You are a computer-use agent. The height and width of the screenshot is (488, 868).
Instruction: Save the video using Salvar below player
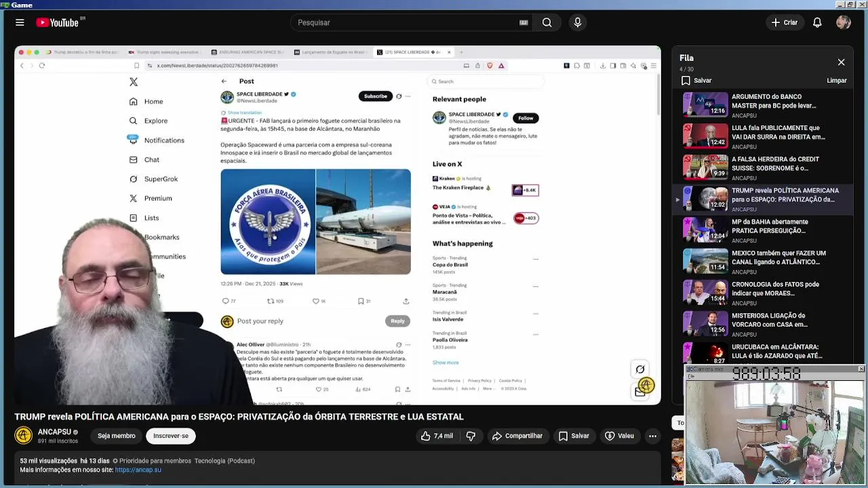pyautogui.click(x=574, y=436)
